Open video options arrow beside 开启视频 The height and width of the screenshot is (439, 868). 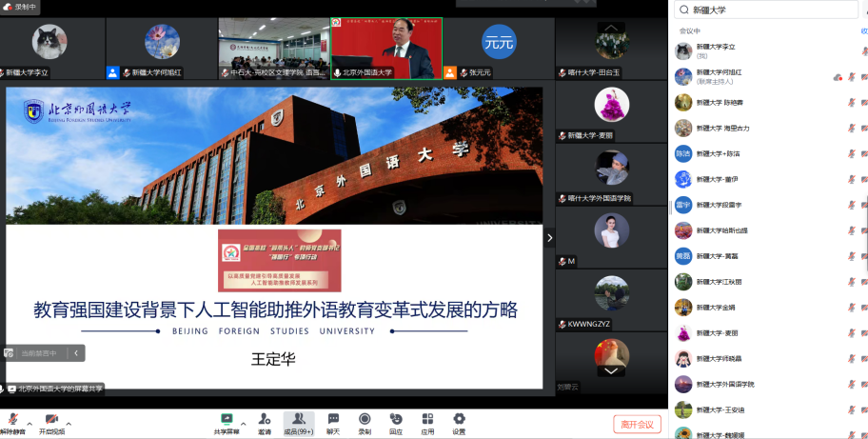69,424
